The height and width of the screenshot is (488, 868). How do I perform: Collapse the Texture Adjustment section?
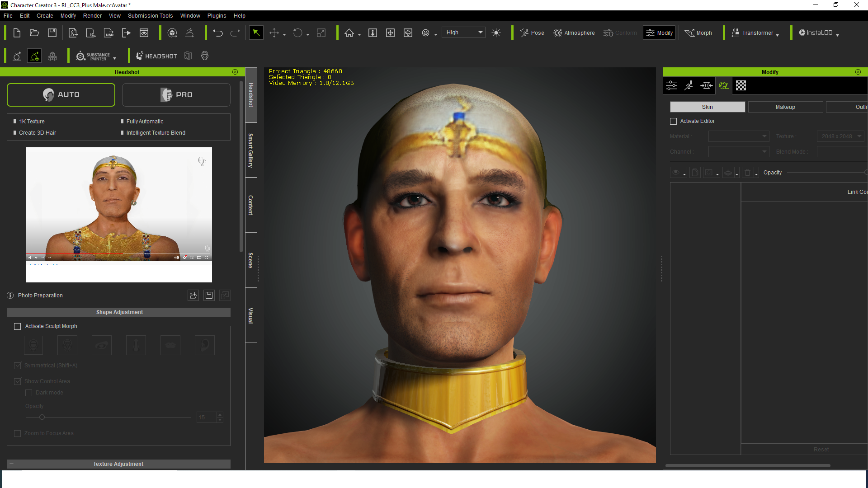point(12,464)
